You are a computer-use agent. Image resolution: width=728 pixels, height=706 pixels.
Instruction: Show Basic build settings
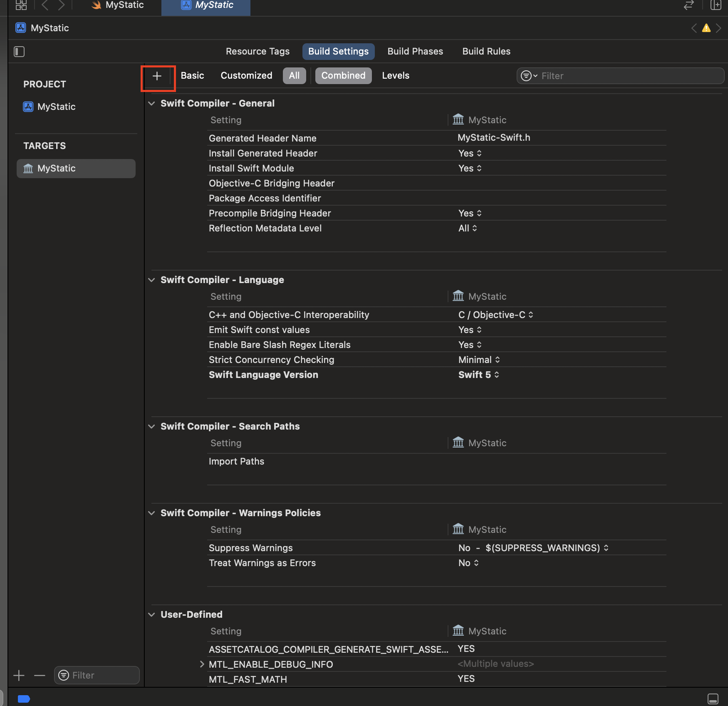192,75
